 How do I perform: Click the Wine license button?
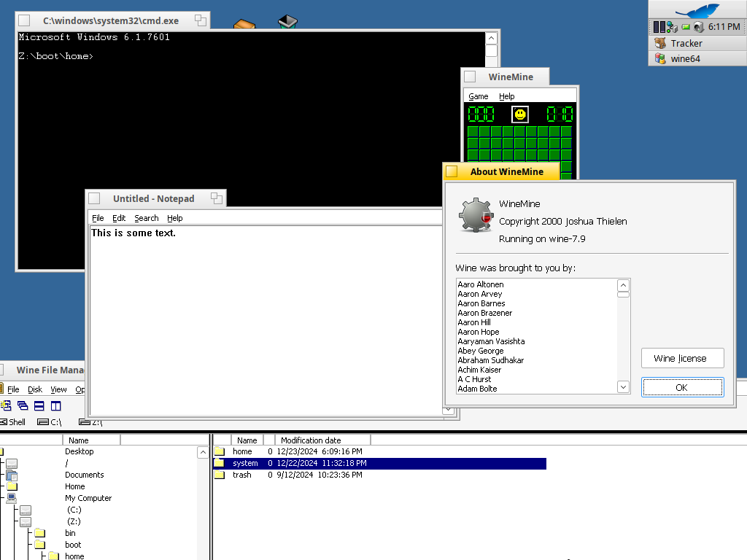point(682,358)
